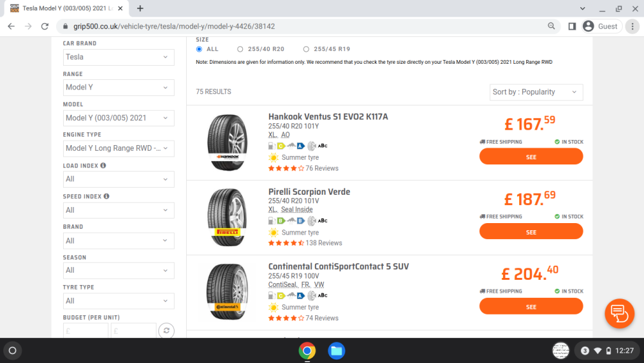The image size is (644, 363).
Task: Click fuel efficiency icon on Pirelli tyre
Action: click(277, 221)
